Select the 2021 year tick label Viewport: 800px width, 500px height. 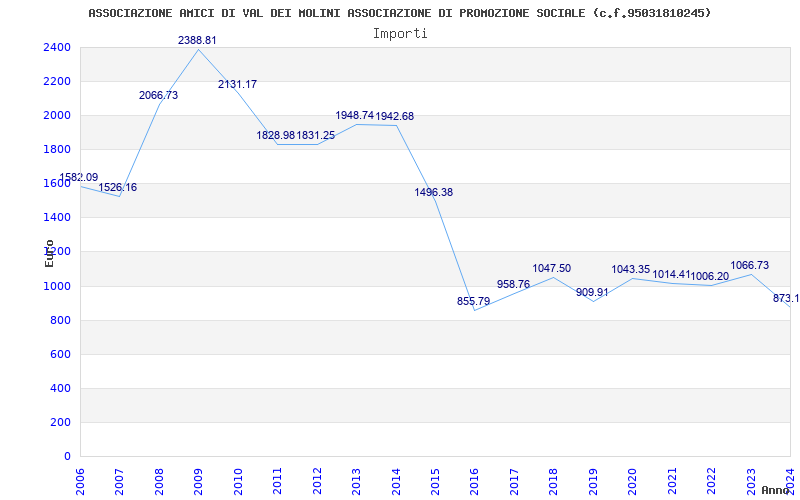(672, 481)
